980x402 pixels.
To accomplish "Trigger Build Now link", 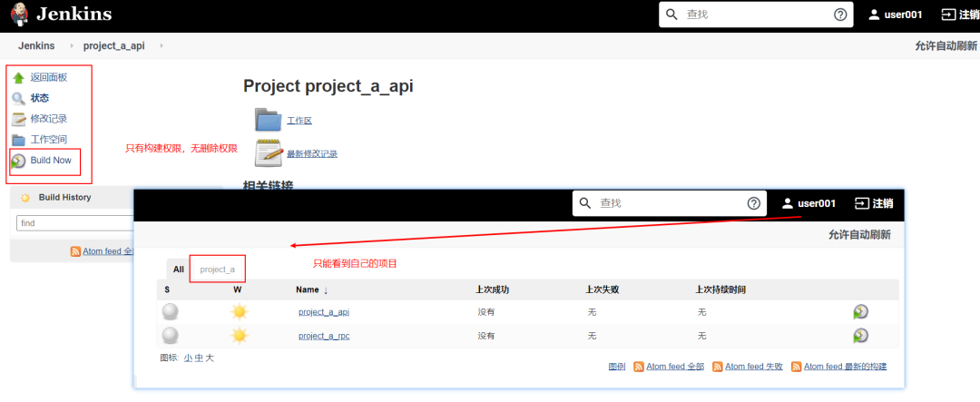I will coord(51,160).
